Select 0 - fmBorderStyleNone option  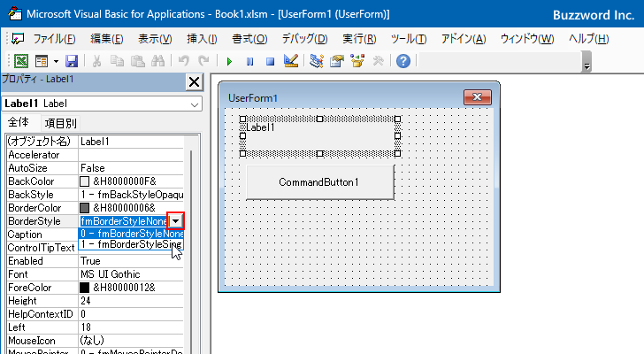pos(131,234)
